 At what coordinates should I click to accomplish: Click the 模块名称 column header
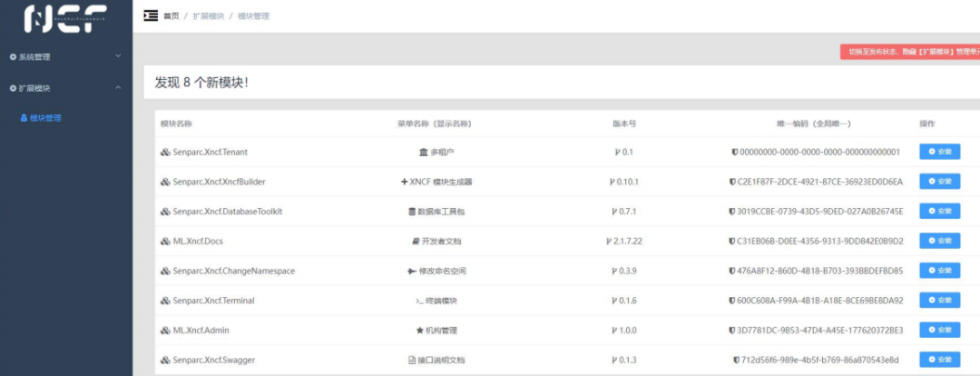click(x=176, y=124)
